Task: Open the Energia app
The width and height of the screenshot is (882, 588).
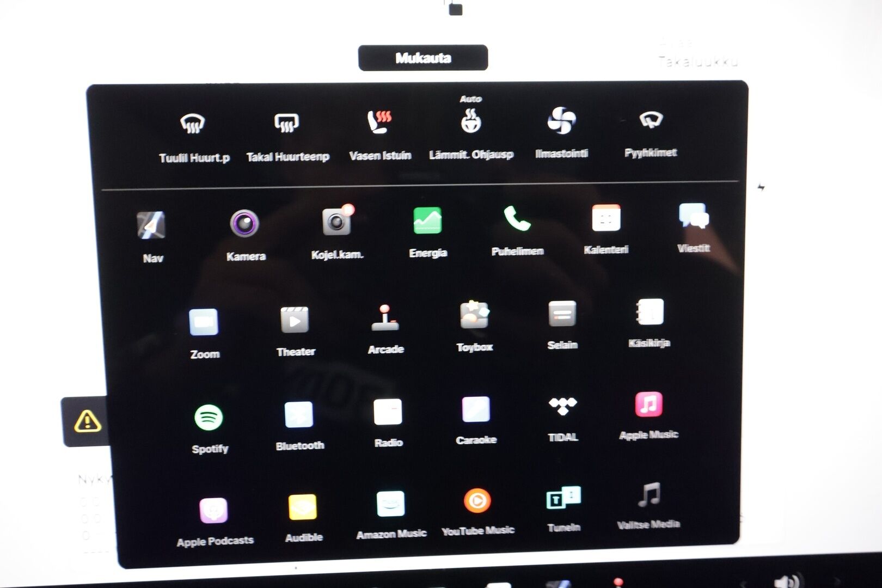Action: [427, 220]
